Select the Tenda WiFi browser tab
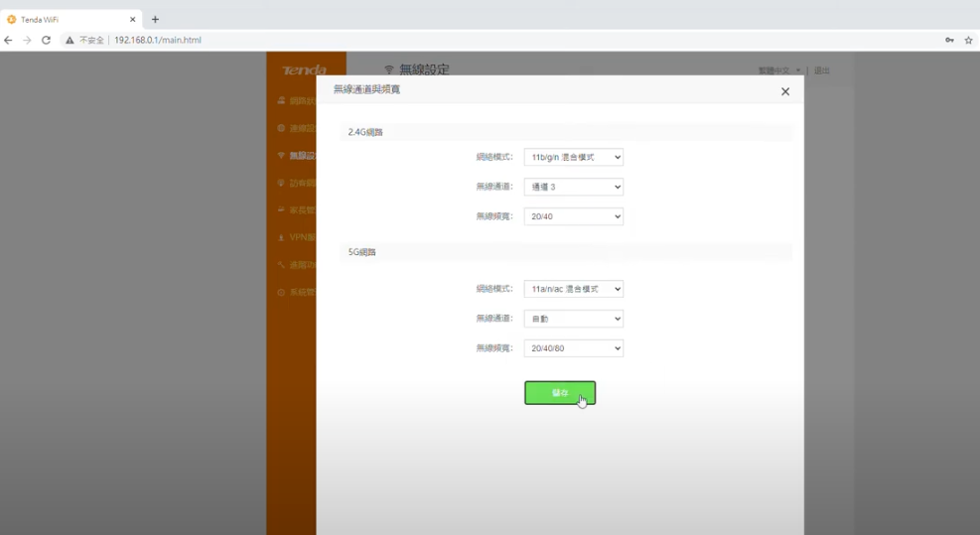 pos(71,20)
